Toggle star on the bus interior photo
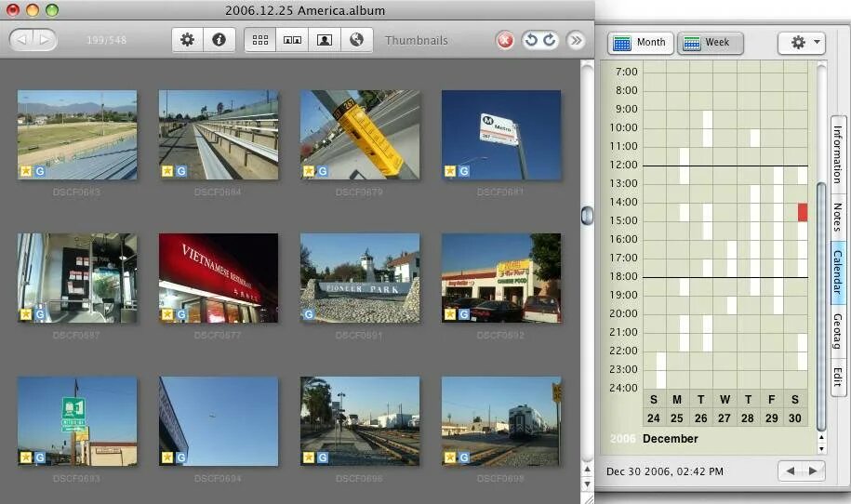 (25, 314)
